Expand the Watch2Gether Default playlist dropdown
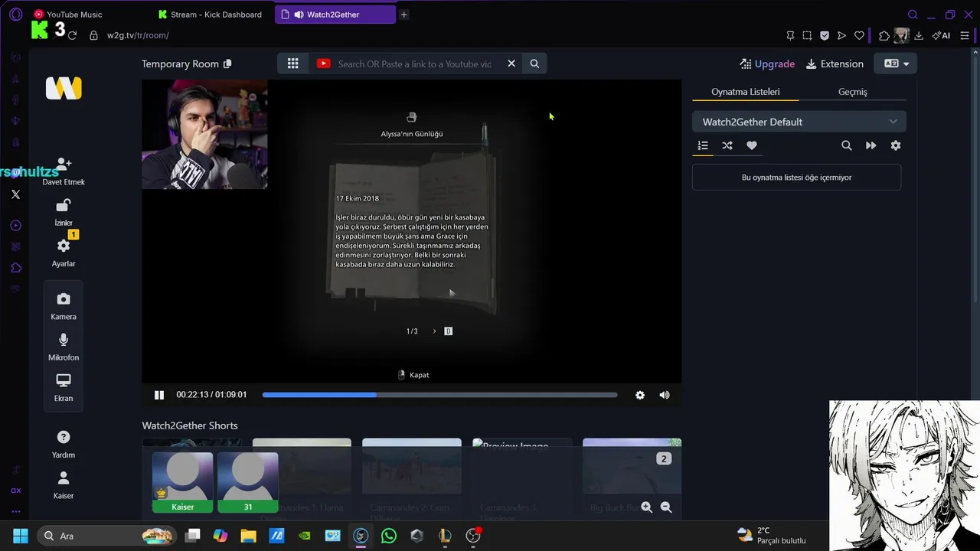The image size is (980, 551). click(x=799, y=122)
